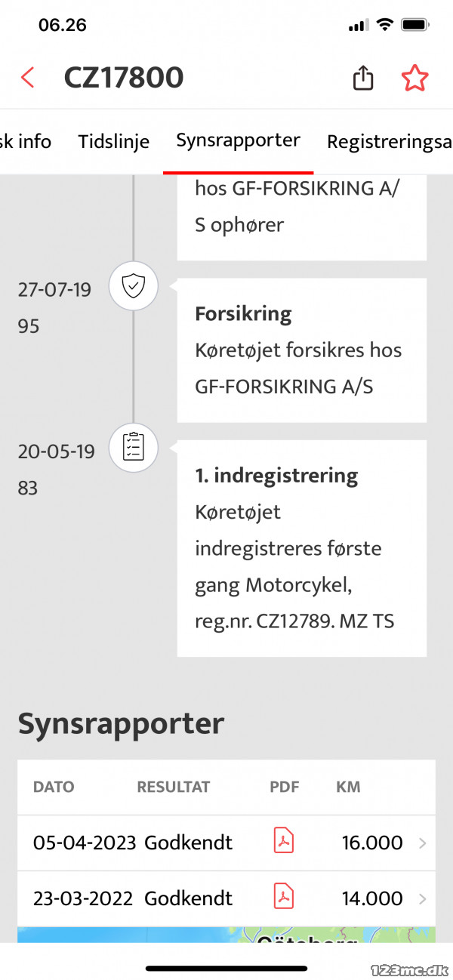Go to the partially visible 'sk info' tab
The height and width of the screenshot is (980, 453).
[x=26, y=142]
